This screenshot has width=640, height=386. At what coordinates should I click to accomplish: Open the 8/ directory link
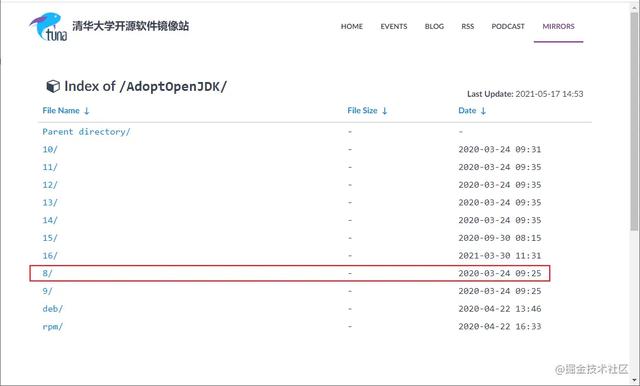pyautogui.click(x=47, y=273)
